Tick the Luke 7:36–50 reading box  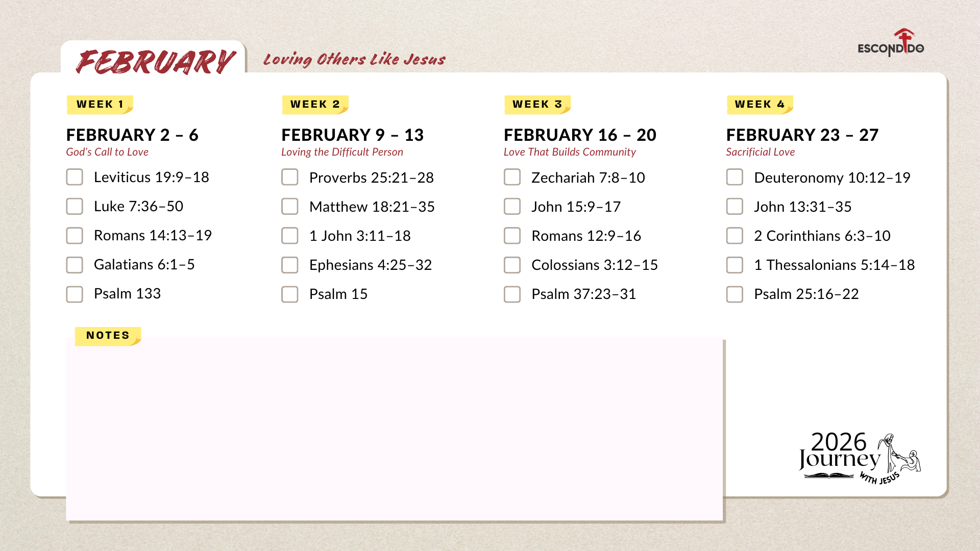pyautogui.click(x=75, y=206)
